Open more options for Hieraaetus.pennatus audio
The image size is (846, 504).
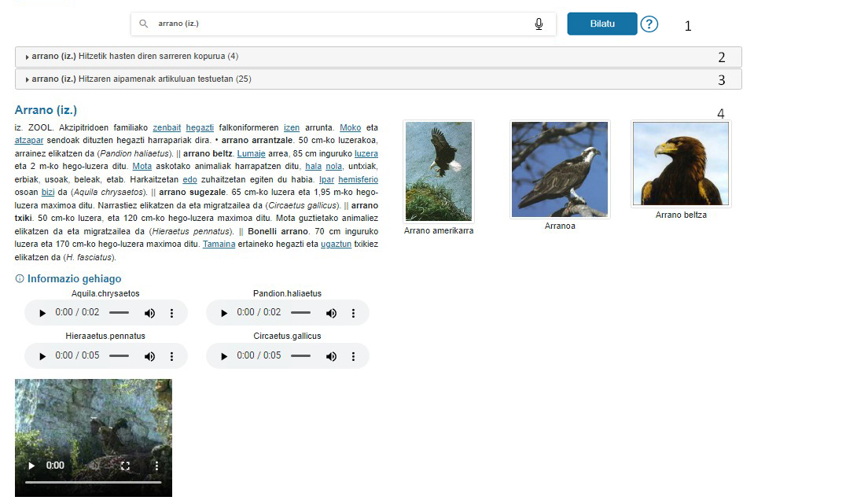click(171, 356)
